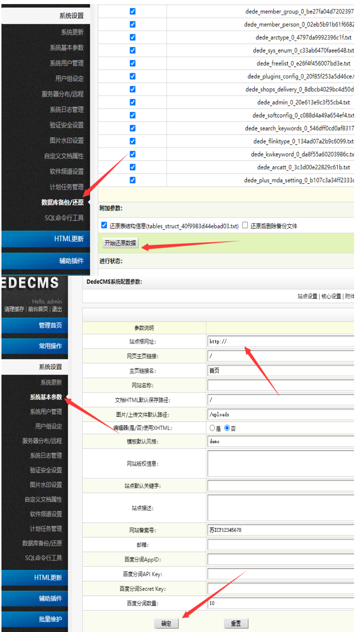This screenshot has width=364, height=632.
Task: Click the 开始还原数据 button
Action: [120, 243]
